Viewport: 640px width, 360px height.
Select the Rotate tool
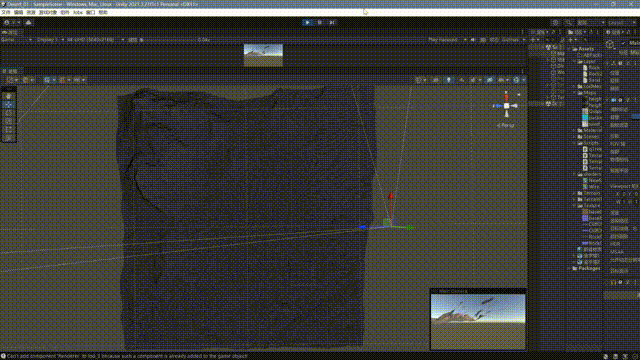9,113
